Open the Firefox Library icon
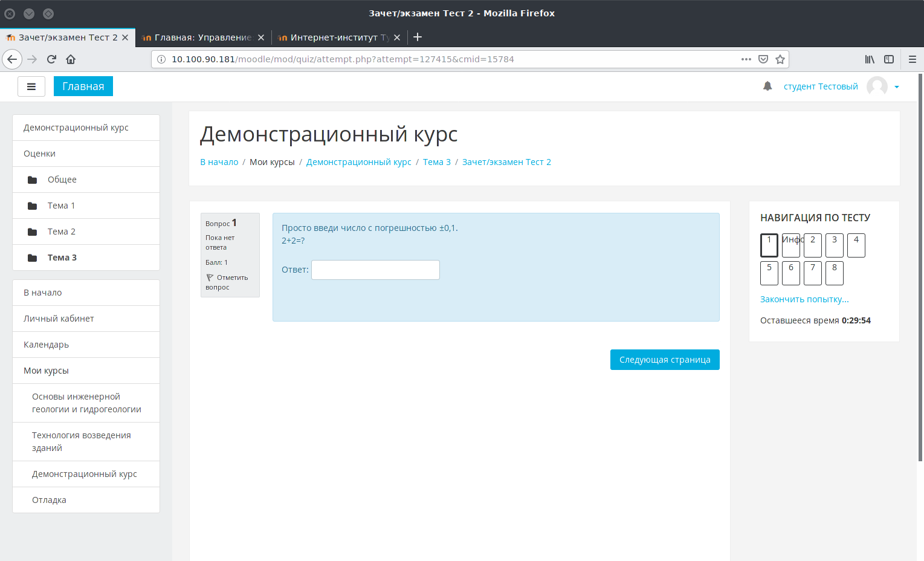The height and width of the screenshot is (561, 924). (x=870, y=59)
